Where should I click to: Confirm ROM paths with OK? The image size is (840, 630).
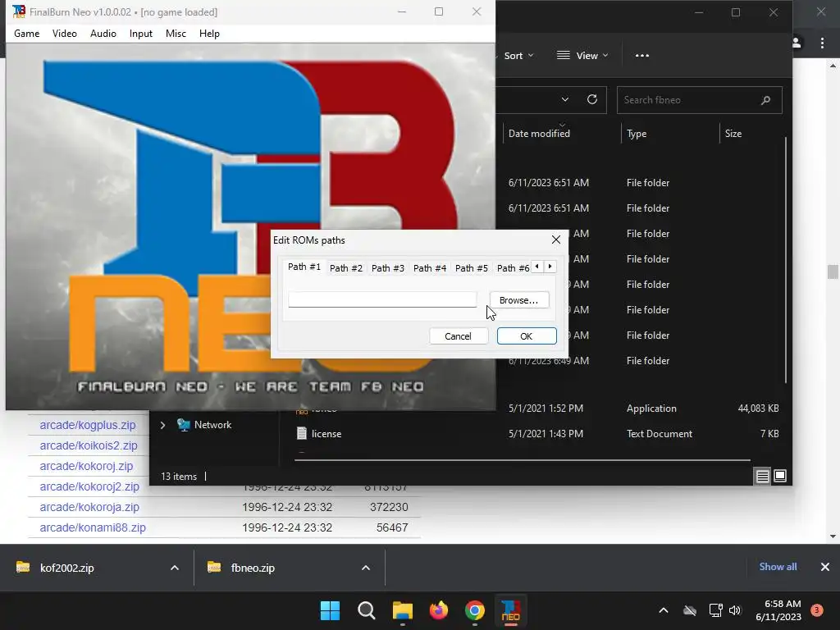[x=527, y=336]
